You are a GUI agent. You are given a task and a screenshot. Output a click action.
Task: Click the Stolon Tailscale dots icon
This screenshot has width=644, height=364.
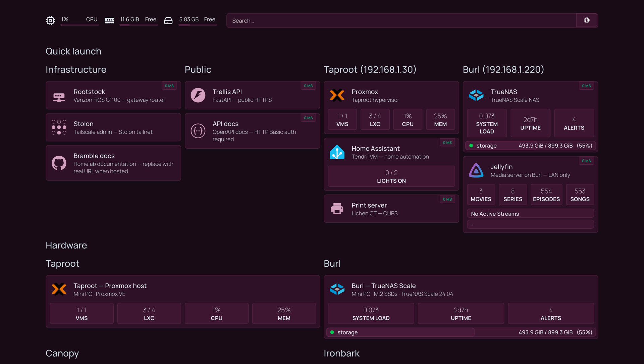point(59,127)
